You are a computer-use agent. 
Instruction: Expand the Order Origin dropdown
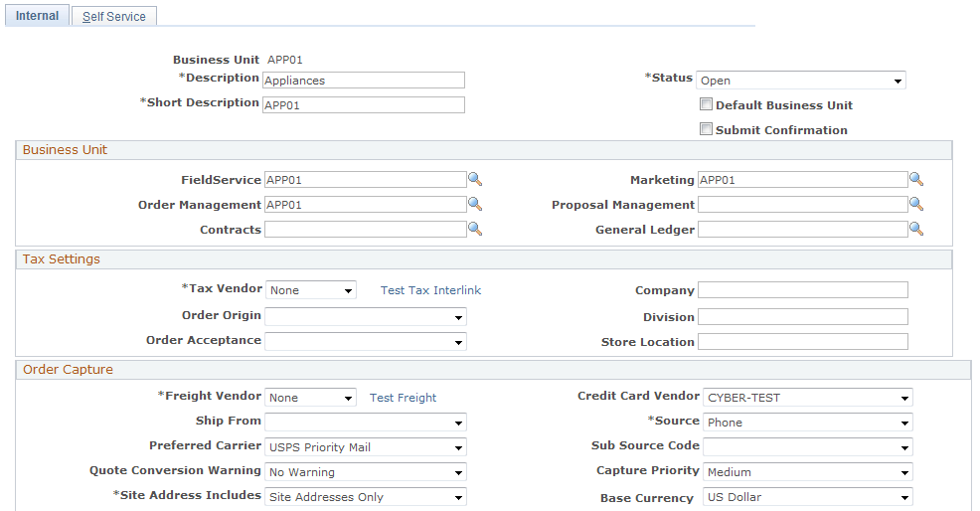366,316
